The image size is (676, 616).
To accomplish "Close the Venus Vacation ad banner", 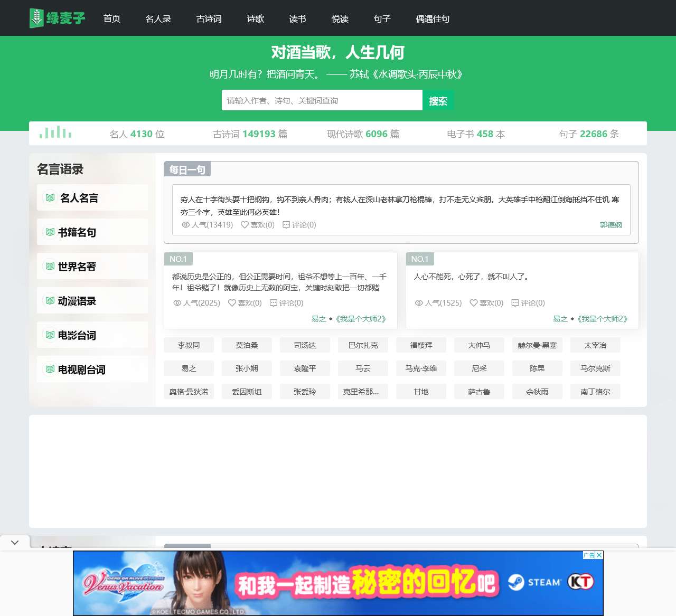I will point(599,555).
